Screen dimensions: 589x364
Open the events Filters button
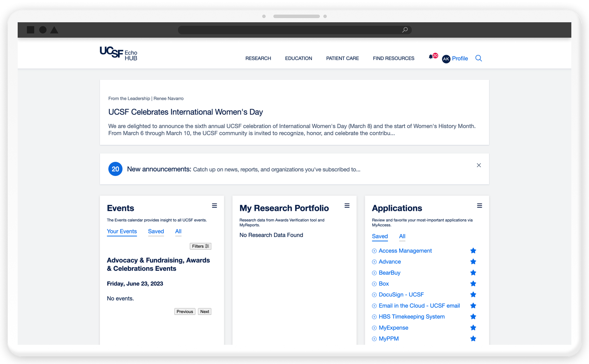200,246
